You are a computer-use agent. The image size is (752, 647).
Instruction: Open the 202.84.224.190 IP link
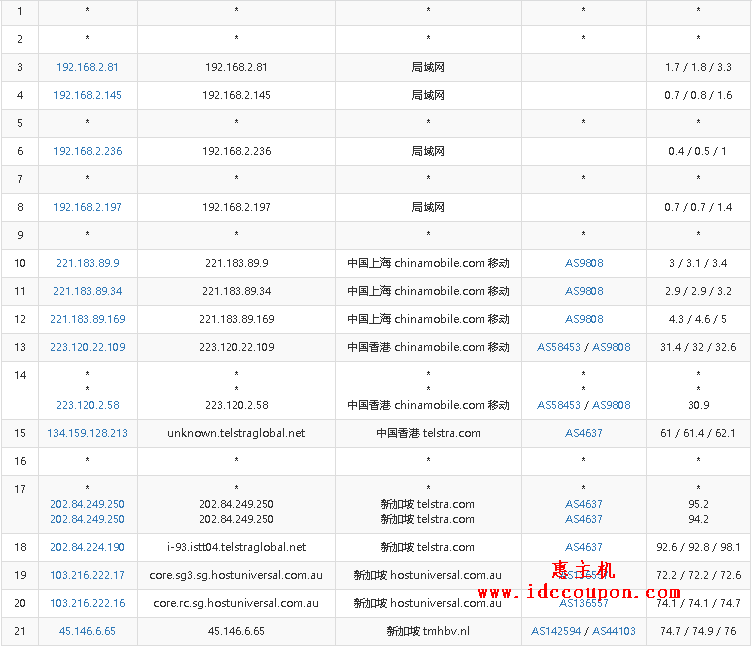click(87, 547)
